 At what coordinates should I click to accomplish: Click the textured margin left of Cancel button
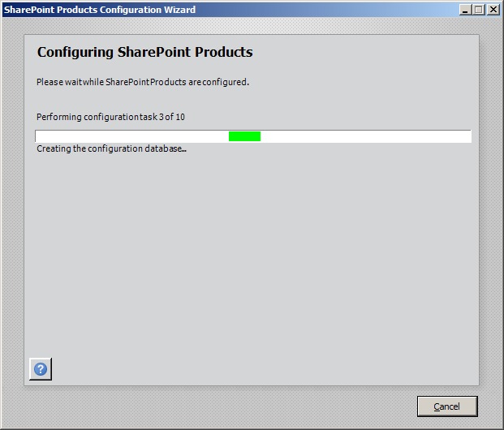pyautogui.click(x=225, y=406)
